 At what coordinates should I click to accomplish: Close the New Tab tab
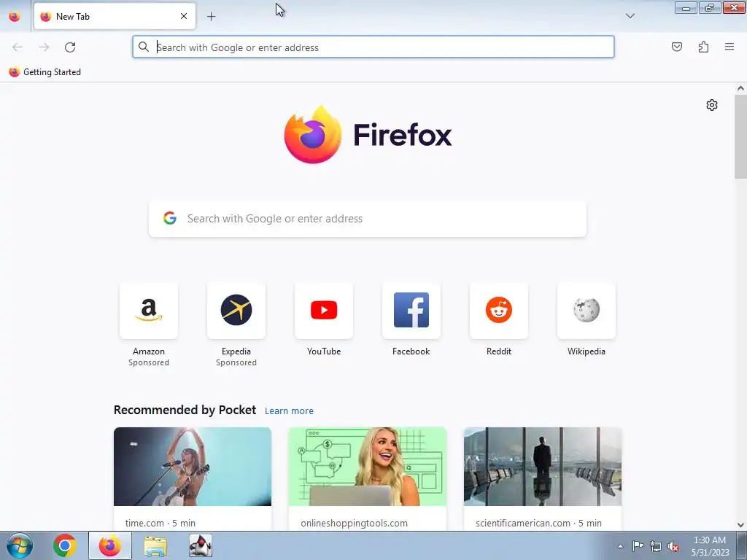click(183, 16)
